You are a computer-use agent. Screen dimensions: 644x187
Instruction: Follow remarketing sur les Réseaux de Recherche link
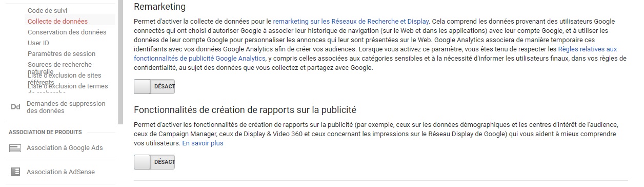tap(351, 21)
